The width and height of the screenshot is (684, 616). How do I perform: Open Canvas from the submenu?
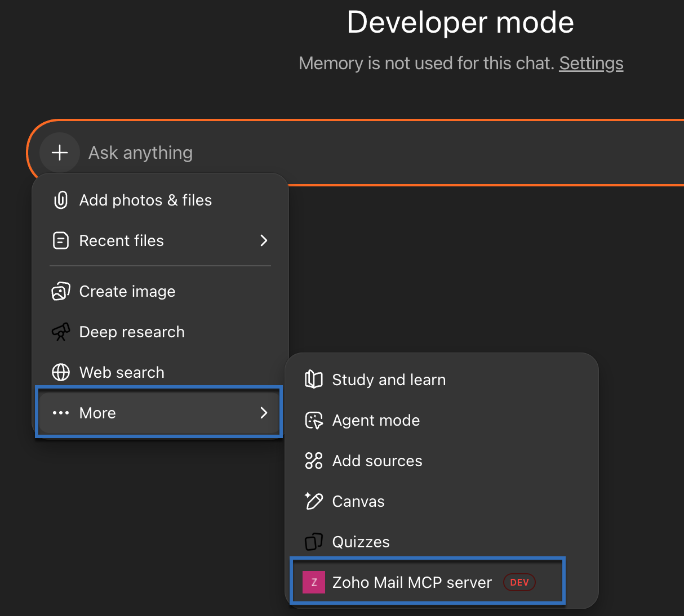coord(442,501)
